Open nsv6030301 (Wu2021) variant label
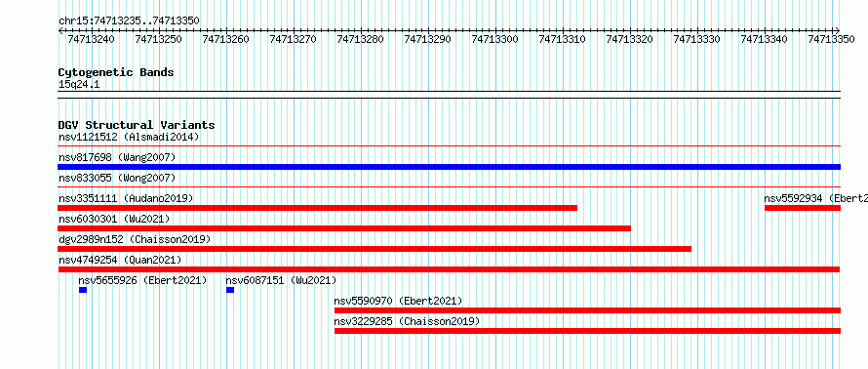 (x=114, y=219)
